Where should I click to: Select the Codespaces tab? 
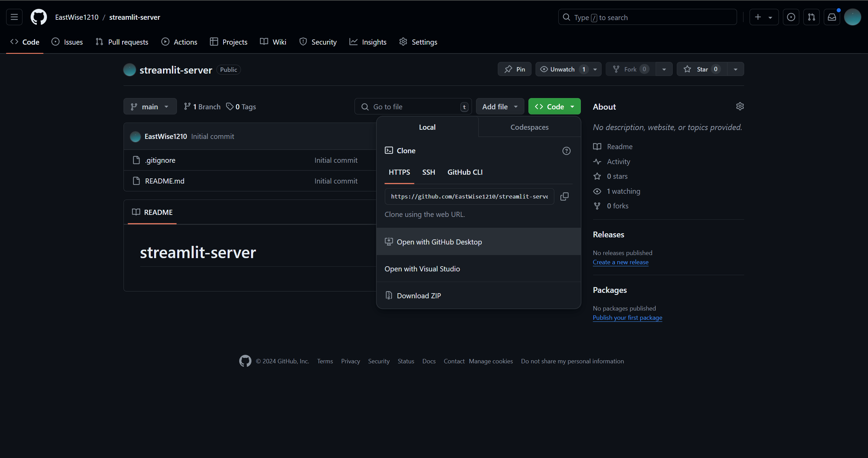coord(529,127)
